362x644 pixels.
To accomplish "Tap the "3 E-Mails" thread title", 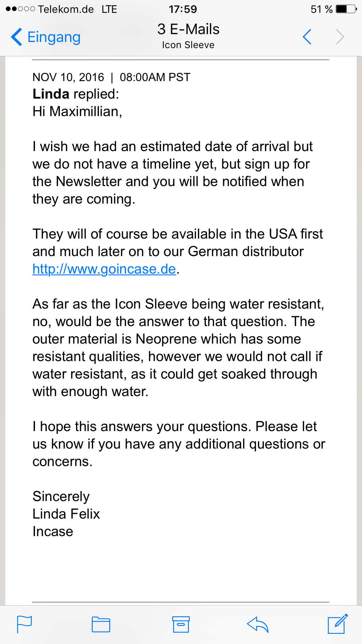I will coord(188,29).
